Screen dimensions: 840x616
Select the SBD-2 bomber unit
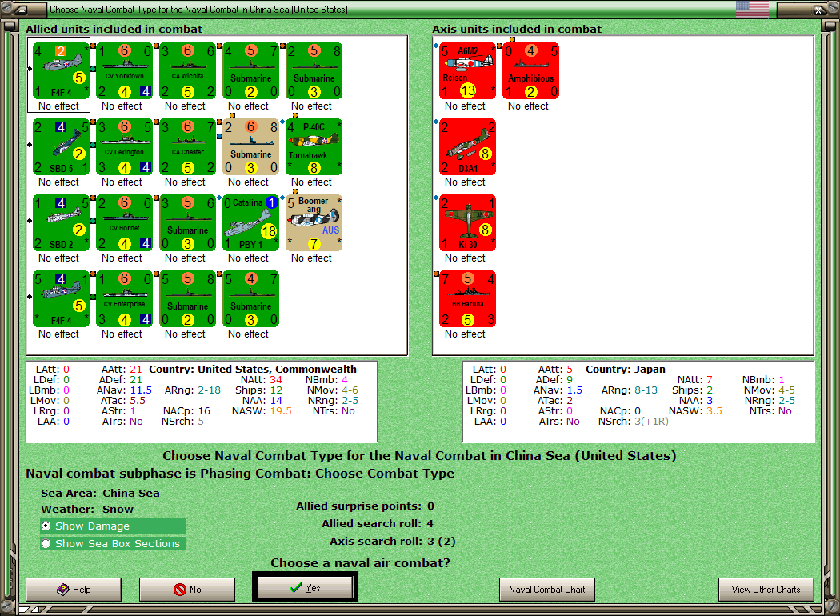[61, 223]
